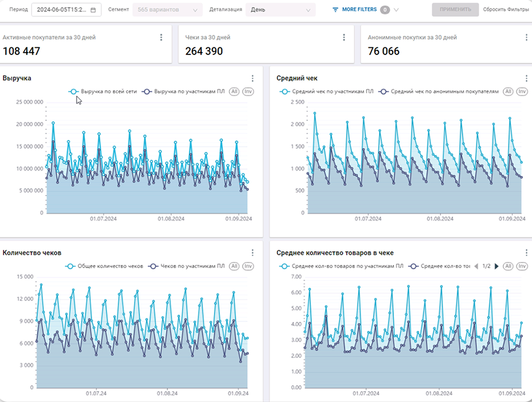Click Сбросить Фильтры link

[x=506, y=10]
